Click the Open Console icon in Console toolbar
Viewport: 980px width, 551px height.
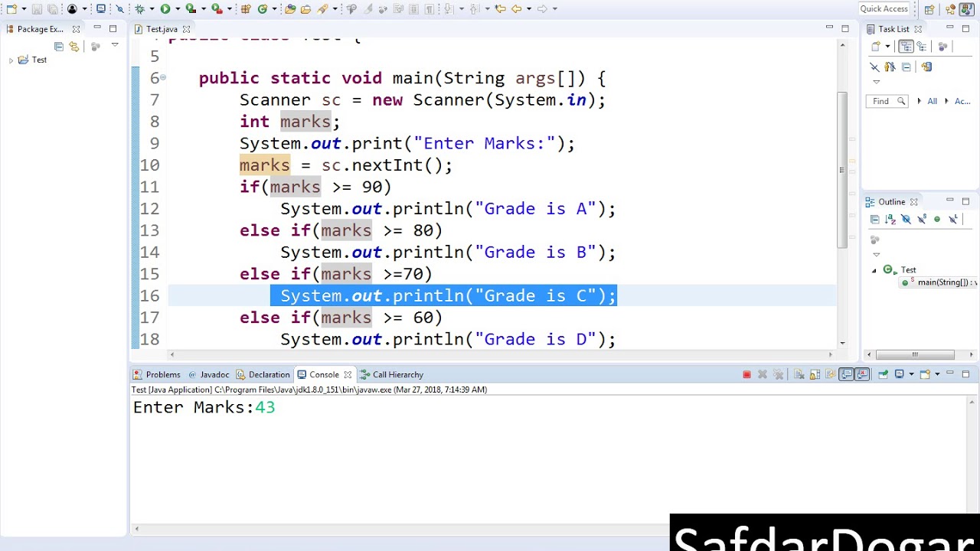pos(925,374)
